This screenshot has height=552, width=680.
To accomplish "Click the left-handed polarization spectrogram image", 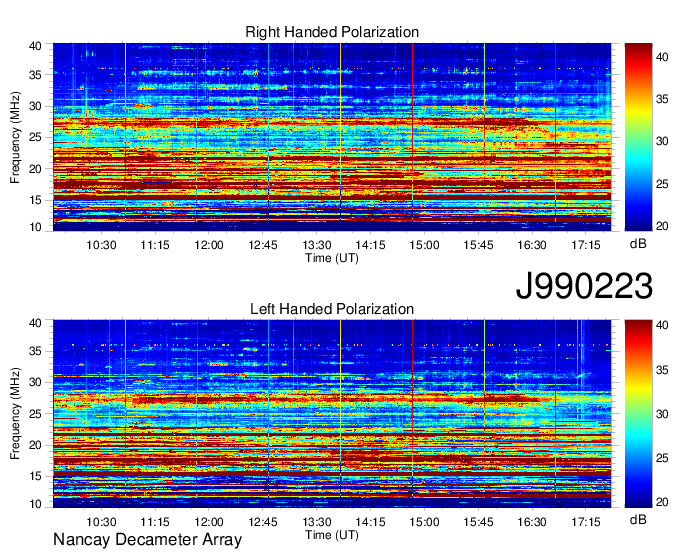I will [x=332, y=414].
